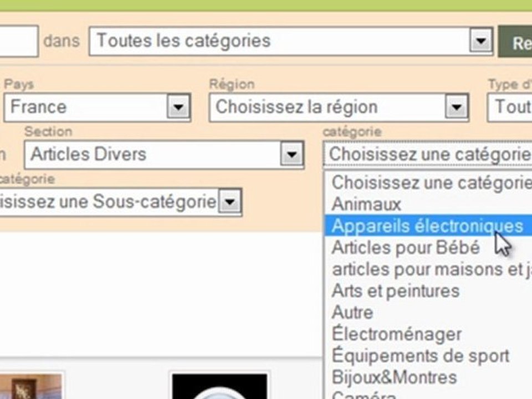Click the France dropdown arrow button
The width and height of the screenshot is (532, 399).
(x=178, y=107)
